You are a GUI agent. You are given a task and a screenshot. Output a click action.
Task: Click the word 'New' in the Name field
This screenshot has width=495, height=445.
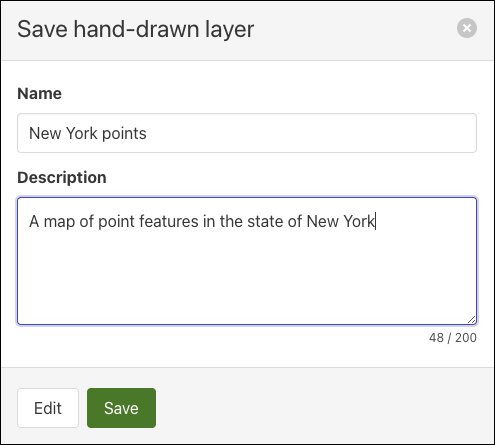45,133
